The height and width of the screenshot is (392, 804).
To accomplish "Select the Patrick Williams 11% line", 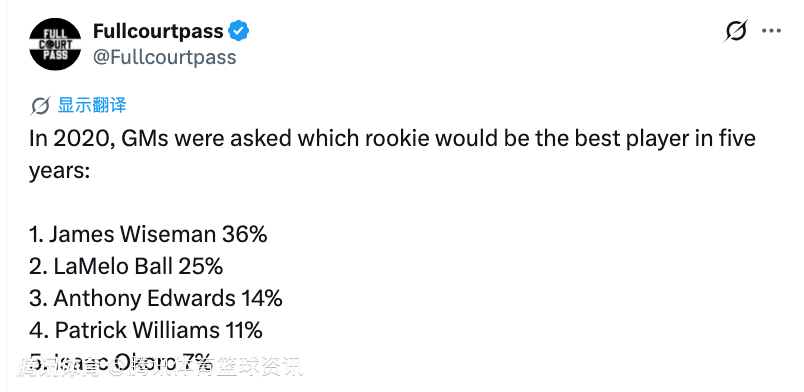I will tap(146, 330).
